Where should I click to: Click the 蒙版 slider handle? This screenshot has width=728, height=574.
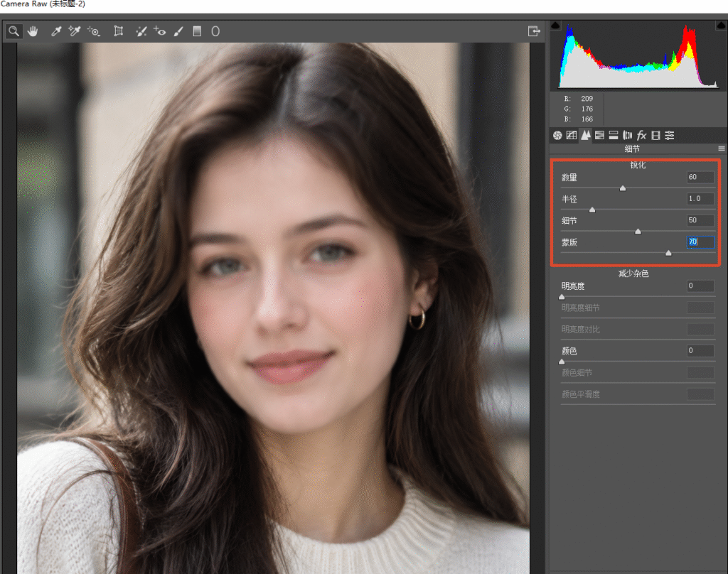click(668, 253)
